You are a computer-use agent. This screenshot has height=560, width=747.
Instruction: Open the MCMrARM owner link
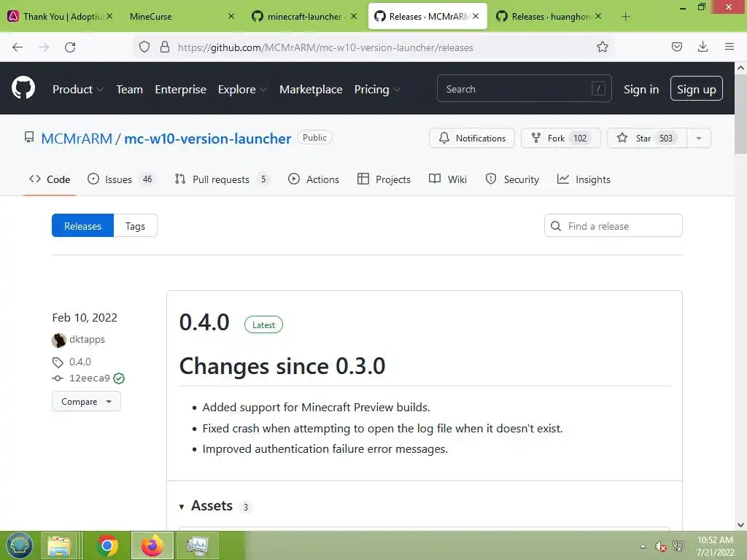pyautogui.click(x=77, y=139)
